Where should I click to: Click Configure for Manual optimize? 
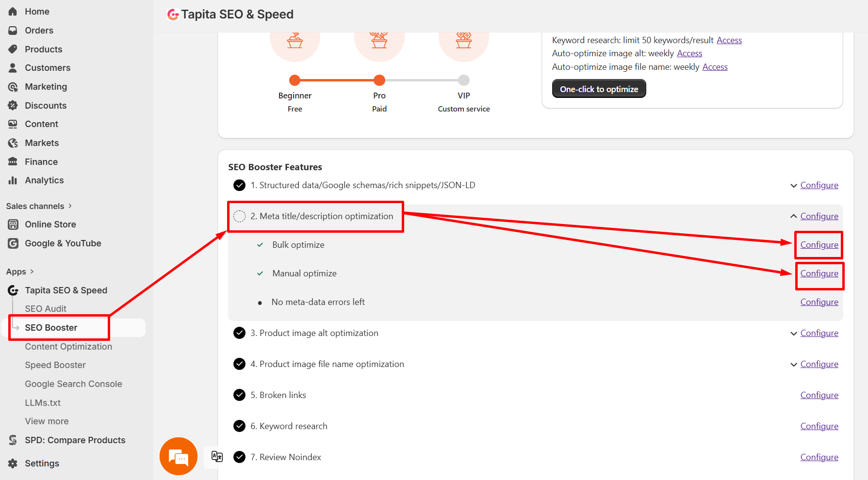(x=819, y=273)
